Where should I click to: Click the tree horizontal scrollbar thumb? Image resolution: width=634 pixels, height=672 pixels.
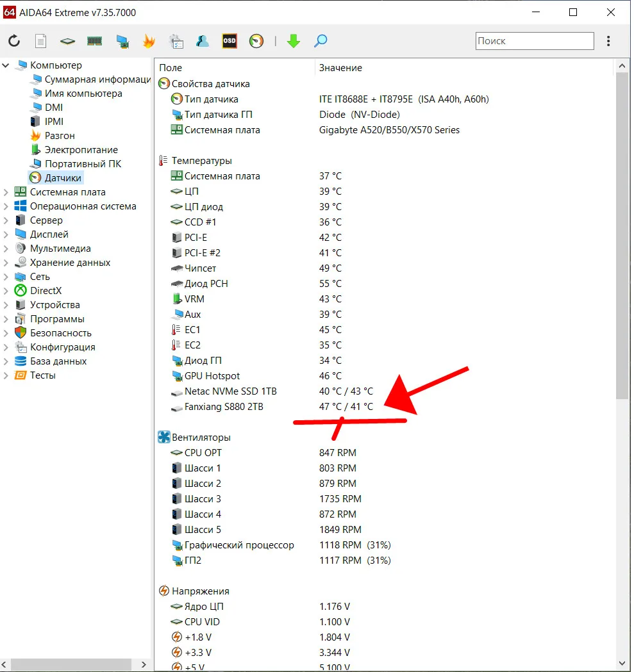[71, 664]
